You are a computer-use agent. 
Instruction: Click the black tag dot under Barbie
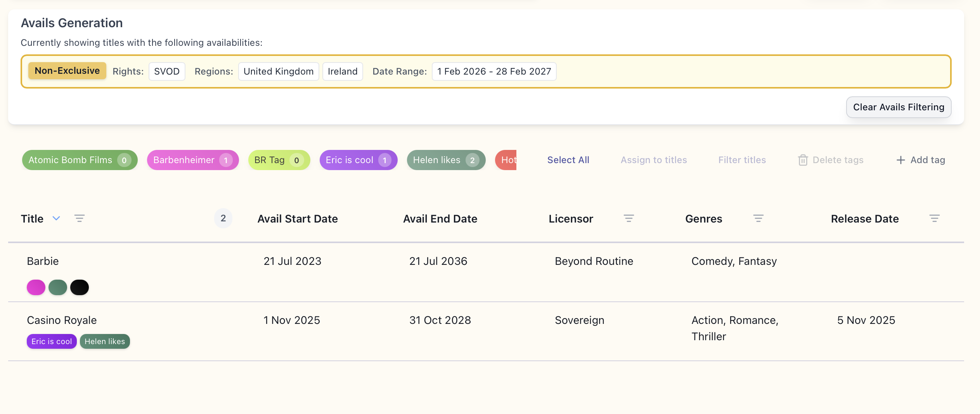80,287
